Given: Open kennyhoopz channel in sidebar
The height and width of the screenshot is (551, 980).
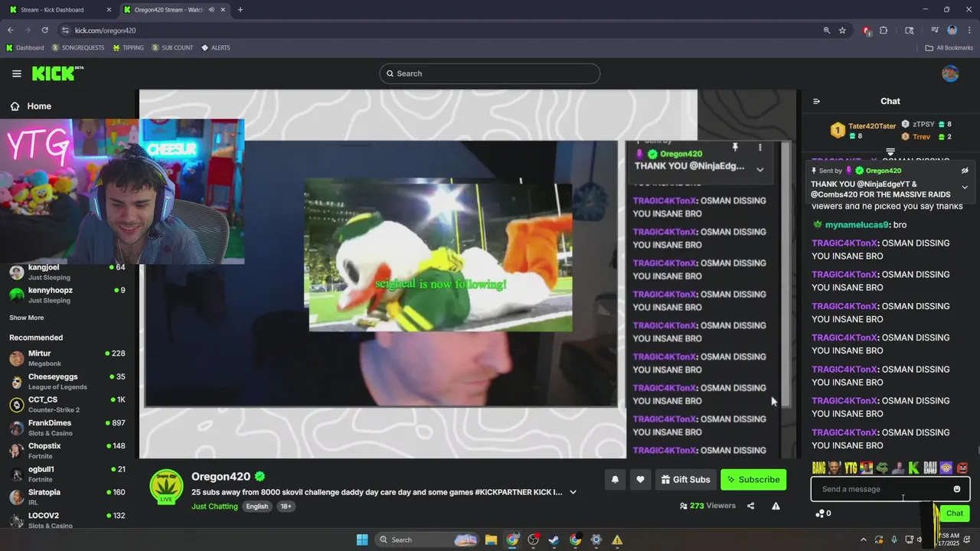Looking at the screenshot, I should pyautogui.click(x=67, y=295).
